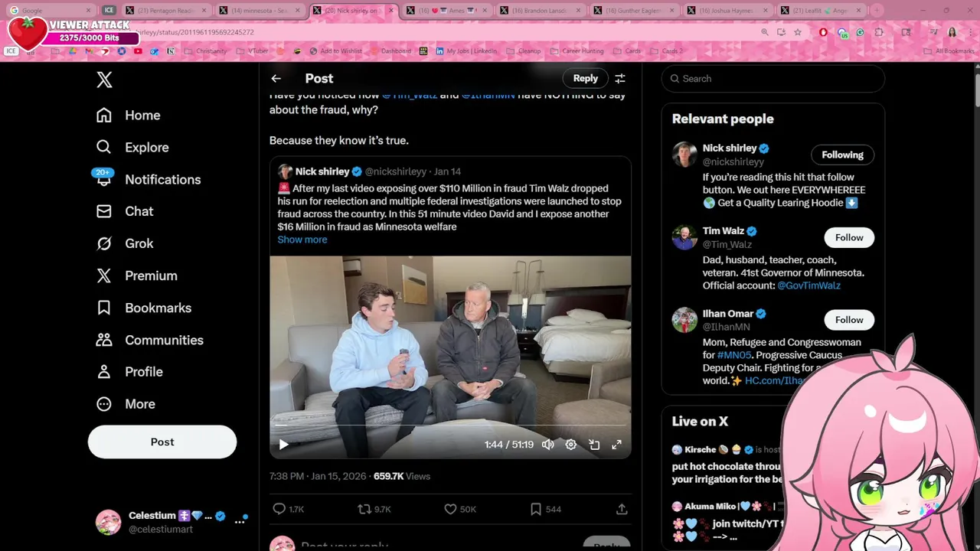This screenshot has height=551, width=980.
Task: Go to Home in sidebar
Action: [x=128, y=115]
